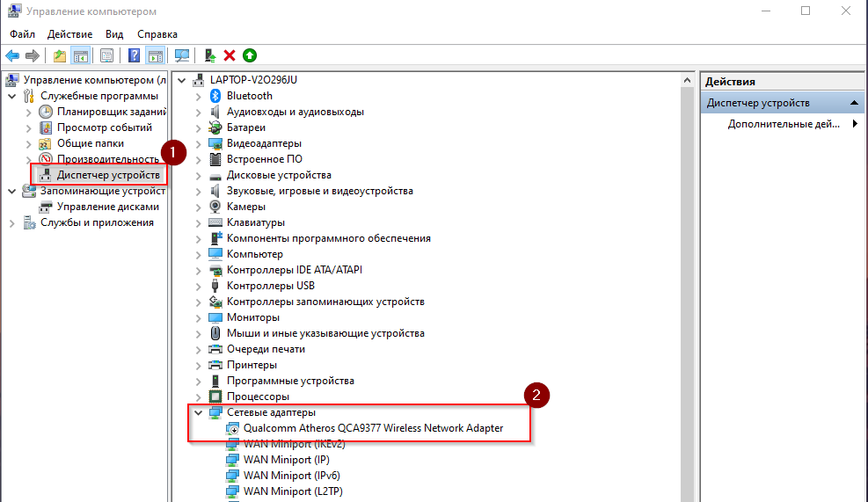Click the Видеоадаптеры display adapter icon
The width and height of the screenshot is (868, 502).
[x=215, y=143]
